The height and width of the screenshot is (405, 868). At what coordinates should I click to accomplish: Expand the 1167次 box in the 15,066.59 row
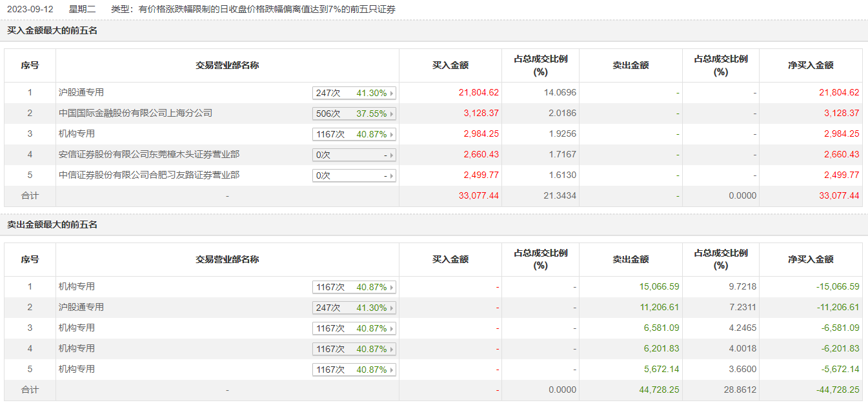pos(354,287)
